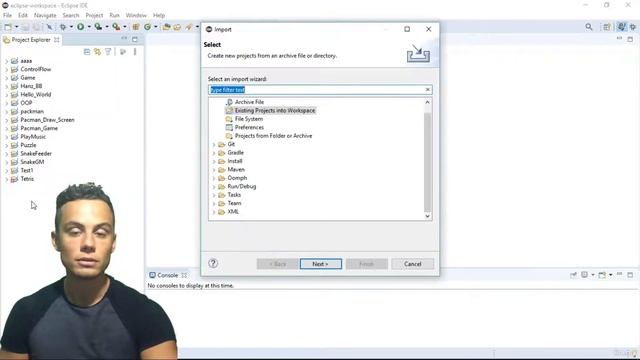Viewport: 640px width, 360px height.
Task: Click the filter icon in Project Explorer
Action: point(108,52)
